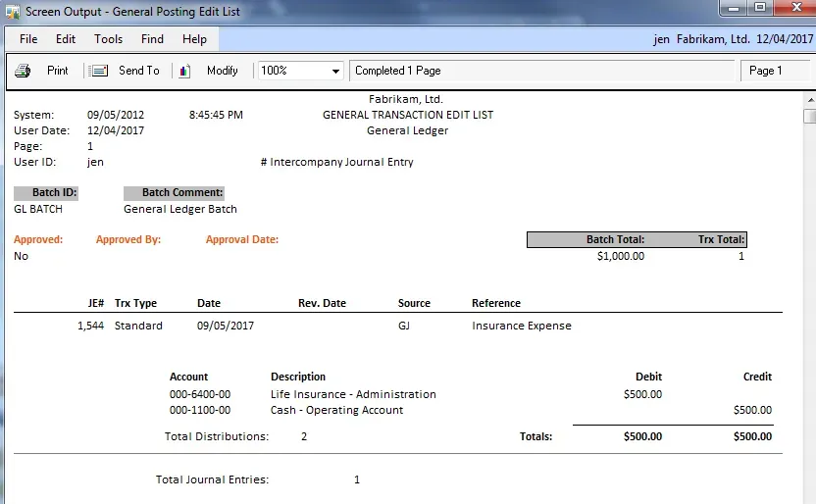Maximize the Screen Output window
Screen dimensions: 816x504
tap(760, 8)
